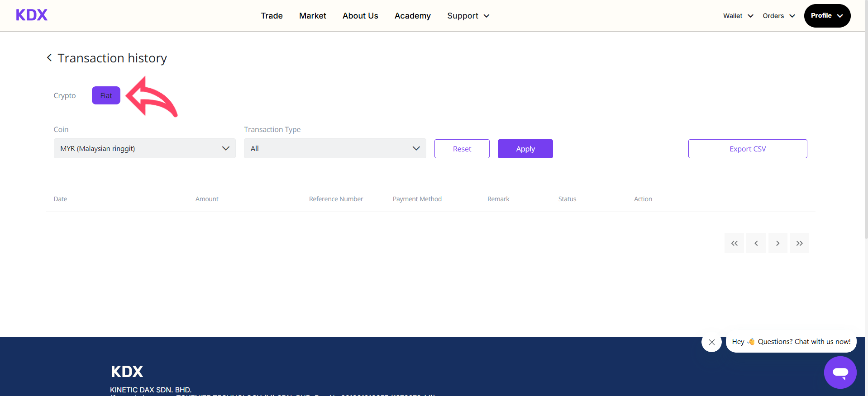Click the KDX logo in header
Viewport: 868px width, 396px height.
click(x=32, y=15)
